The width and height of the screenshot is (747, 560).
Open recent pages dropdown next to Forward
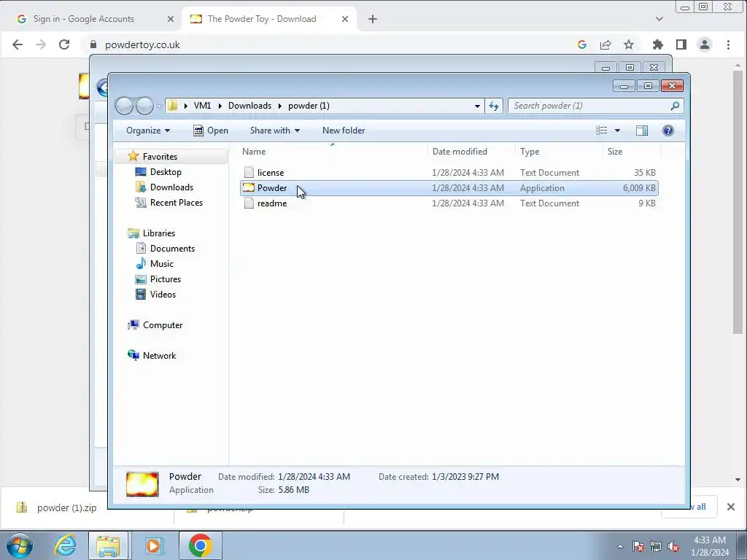tap(159, 106)
